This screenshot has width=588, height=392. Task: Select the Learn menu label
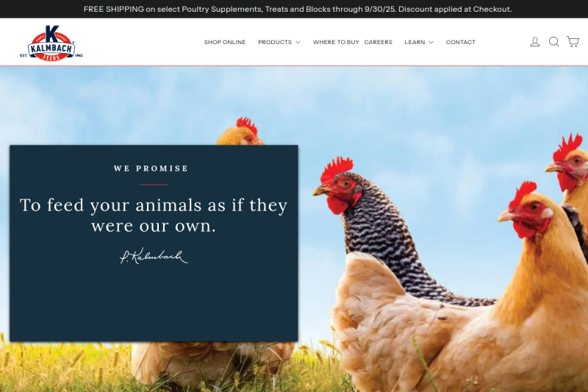click(415, 42)
